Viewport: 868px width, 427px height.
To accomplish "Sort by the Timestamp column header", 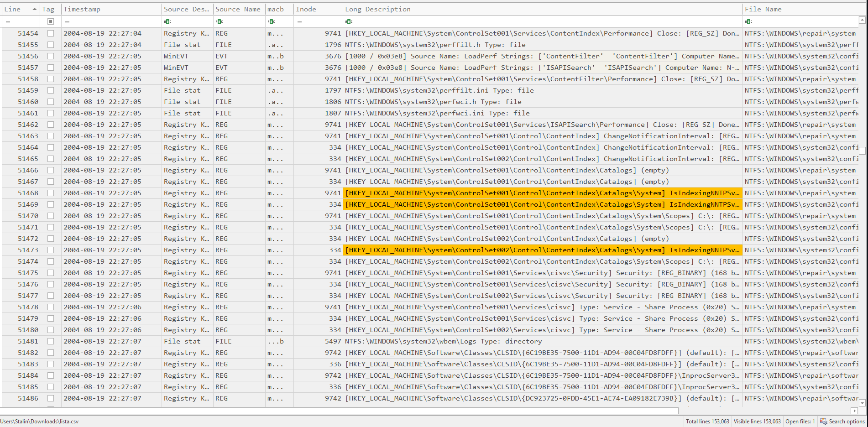I will (111, 9).
